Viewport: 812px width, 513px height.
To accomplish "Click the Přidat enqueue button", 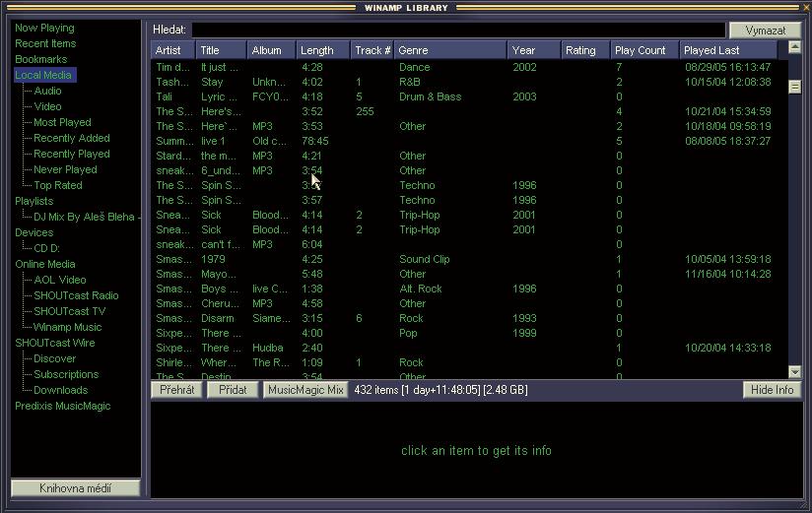I will point(233,390).
